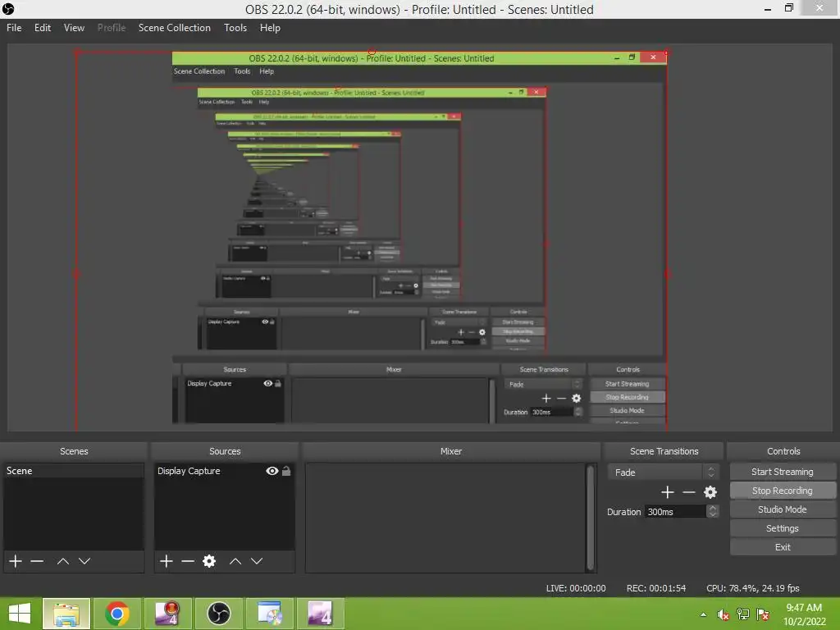Click muted volume tray icon
Viewport: 840px width, 630px height.
tap(724, 614)
